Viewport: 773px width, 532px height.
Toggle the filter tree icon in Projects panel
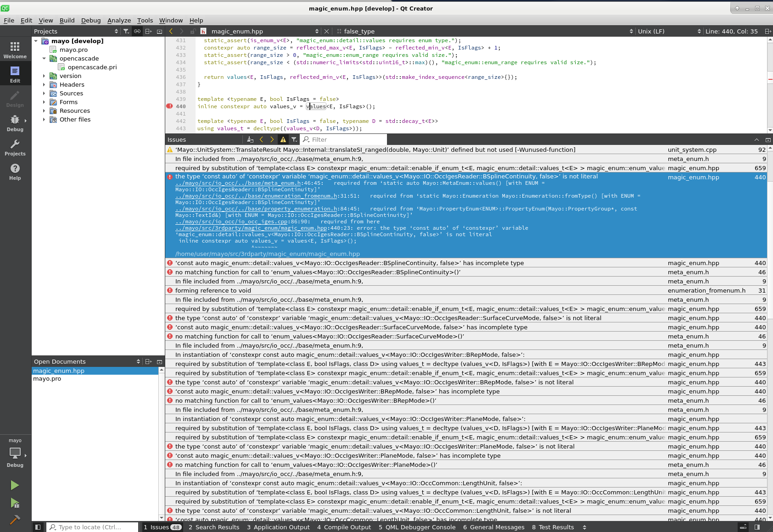click(126, 31)
